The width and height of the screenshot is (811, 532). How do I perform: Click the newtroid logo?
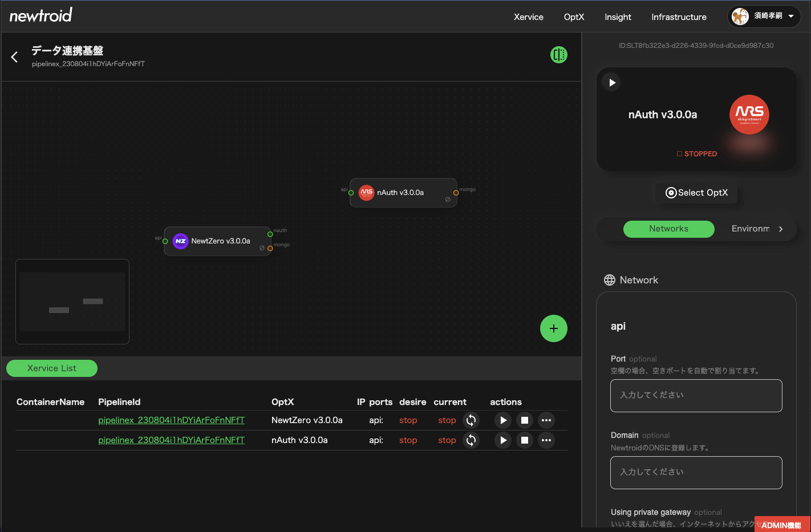tap(41, 15)
